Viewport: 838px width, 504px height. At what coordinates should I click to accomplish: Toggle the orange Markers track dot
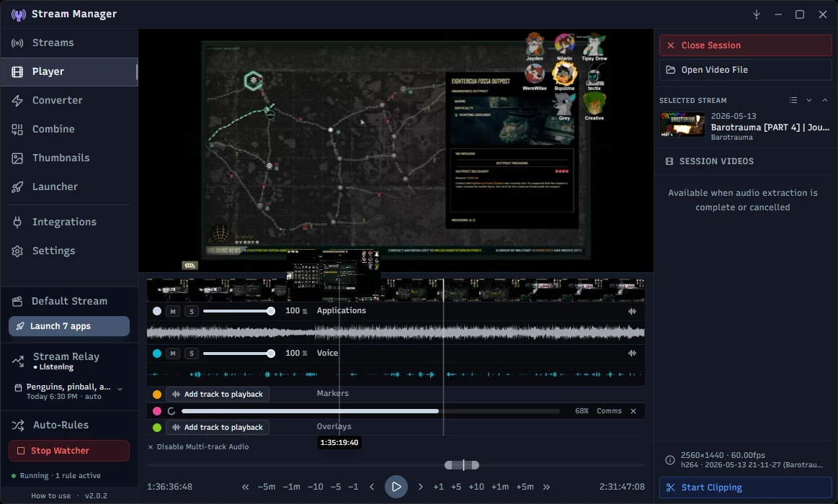click(x=157, y=395)
